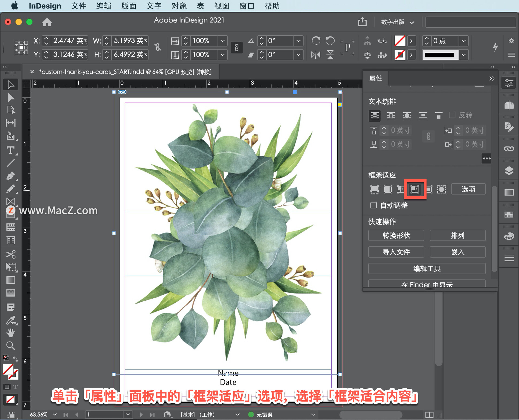Open the shear angle dropdown
The image size is (519, 420).
pyautogui.click(x=298, y=55)
